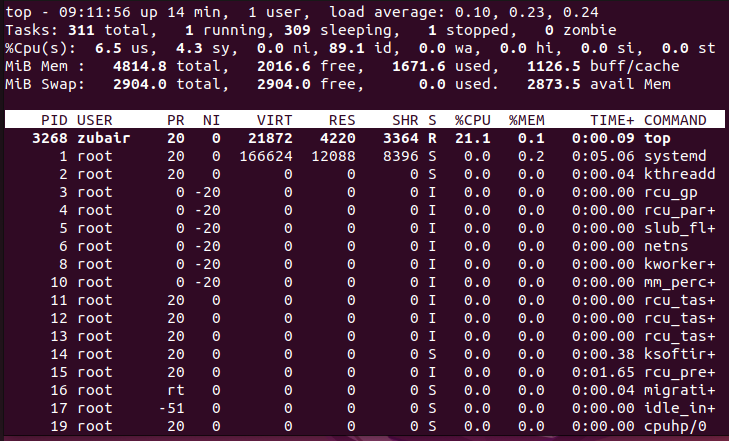Click SHR value 8396
Viewport: 729px width, 441px height.
[x=401, y=156]
